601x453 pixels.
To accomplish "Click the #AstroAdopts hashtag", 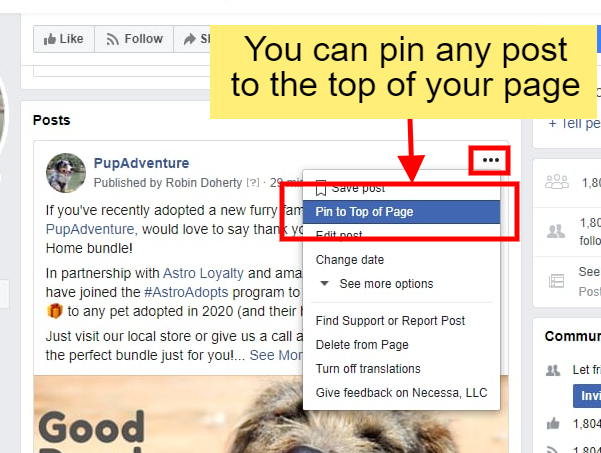I will tap(186, 292).
